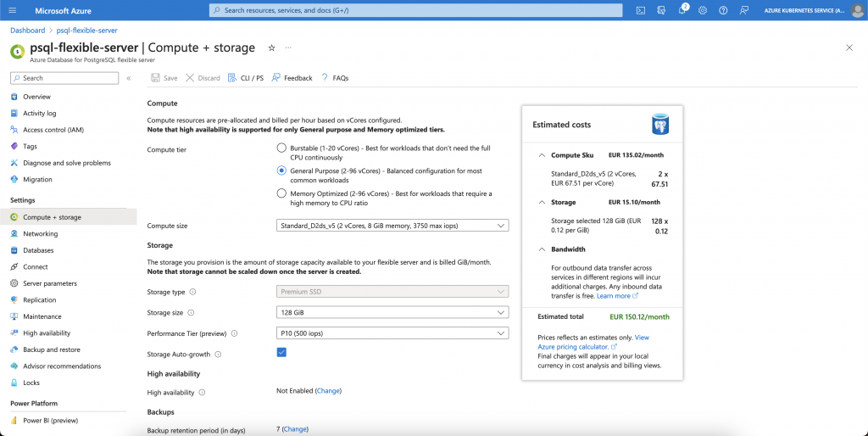
Task: Select Memory Optimized compute tier
Action: 282,193
